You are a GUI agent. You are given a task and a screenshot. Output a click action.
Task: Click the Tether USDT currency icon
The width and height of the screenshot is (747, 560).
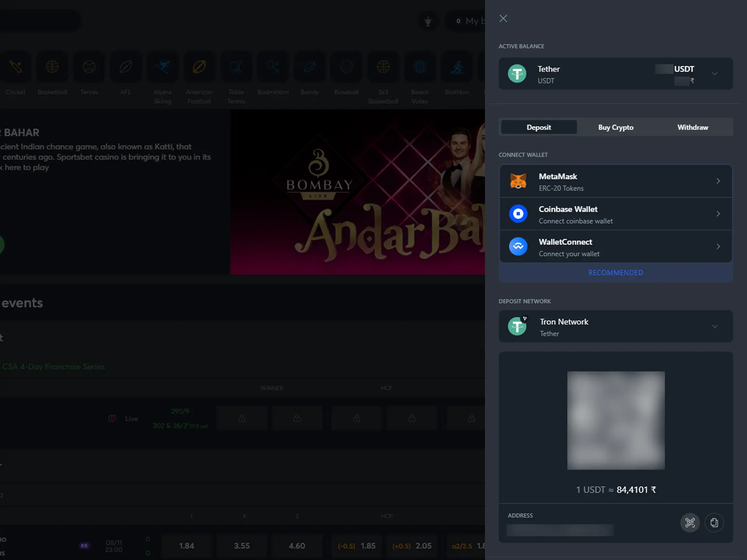coord(517,73)
